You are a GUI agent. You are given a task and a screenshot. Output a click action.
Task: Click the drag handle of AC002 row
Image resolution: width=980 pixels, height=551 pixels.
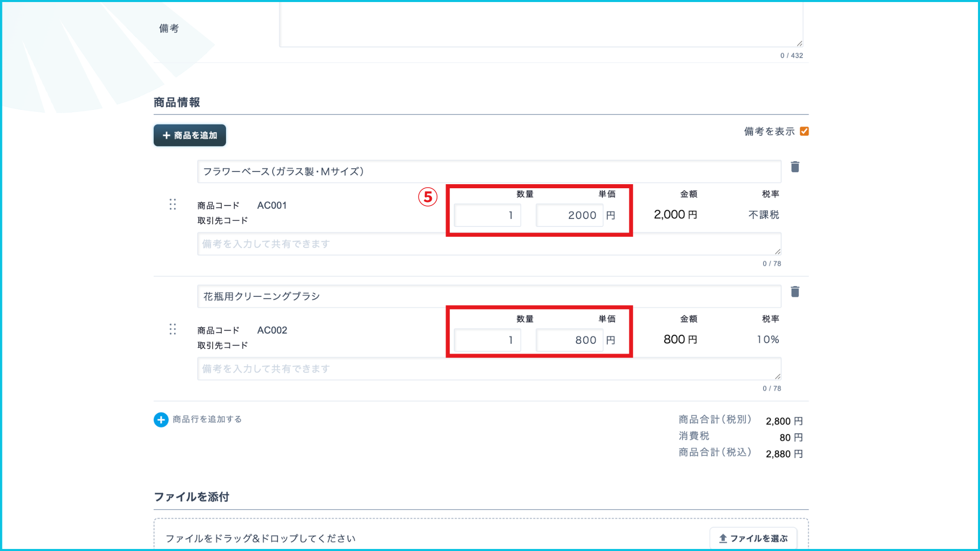173,329
